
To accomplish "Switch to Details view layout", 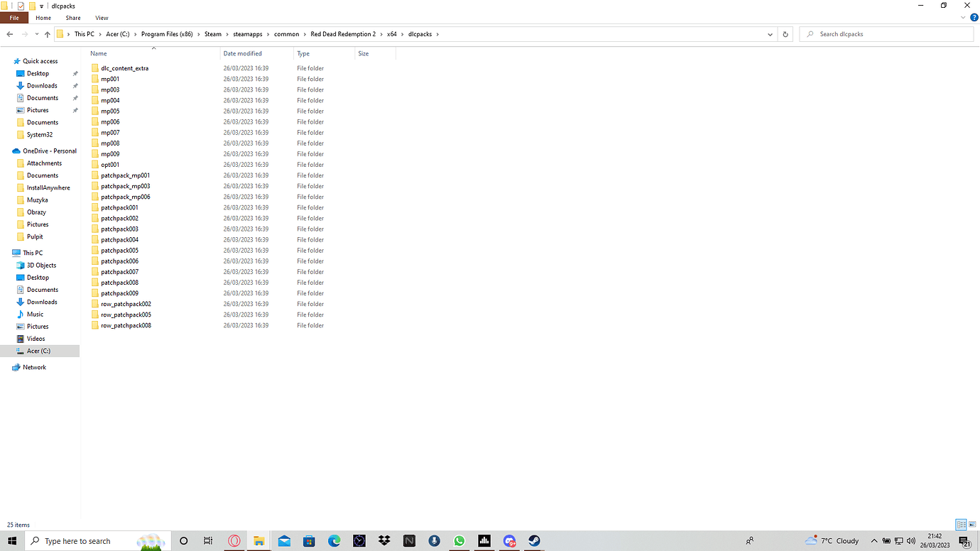I will pyautogui.click(x=961, y=525).
